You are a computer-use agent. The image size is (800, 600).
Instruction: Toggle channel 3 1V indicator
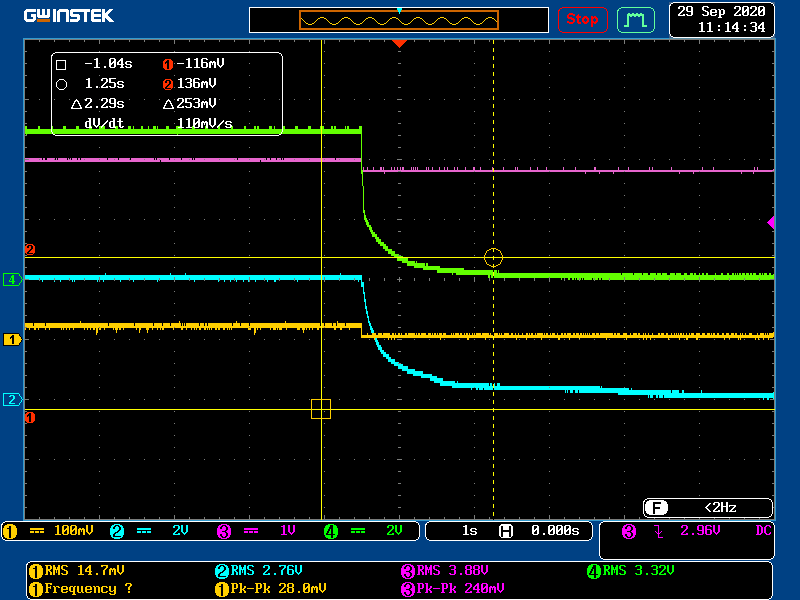[x=259, y=531]
